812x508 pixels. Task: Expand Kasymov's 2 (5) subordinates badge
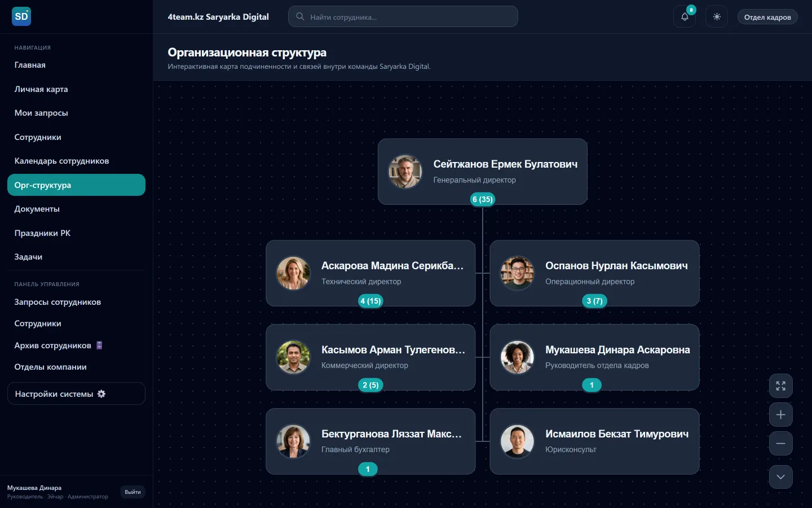point(370,385)
